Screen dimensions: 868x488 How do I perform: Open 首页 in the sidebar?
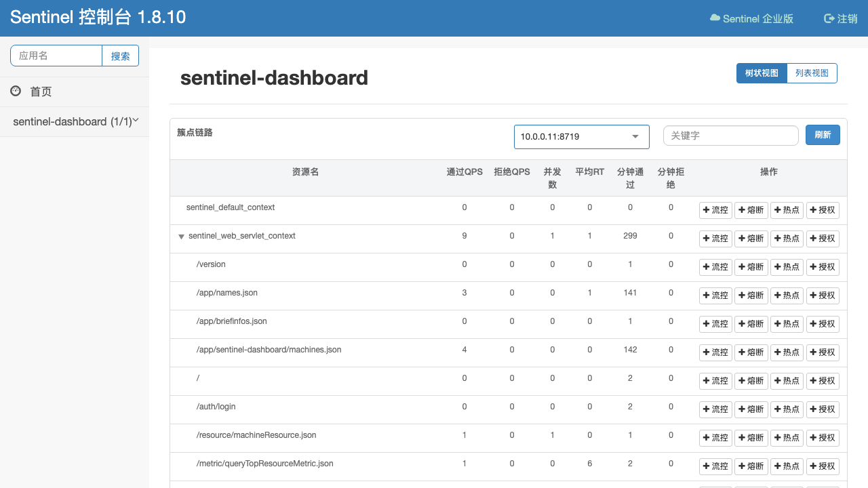click(75, 91)
